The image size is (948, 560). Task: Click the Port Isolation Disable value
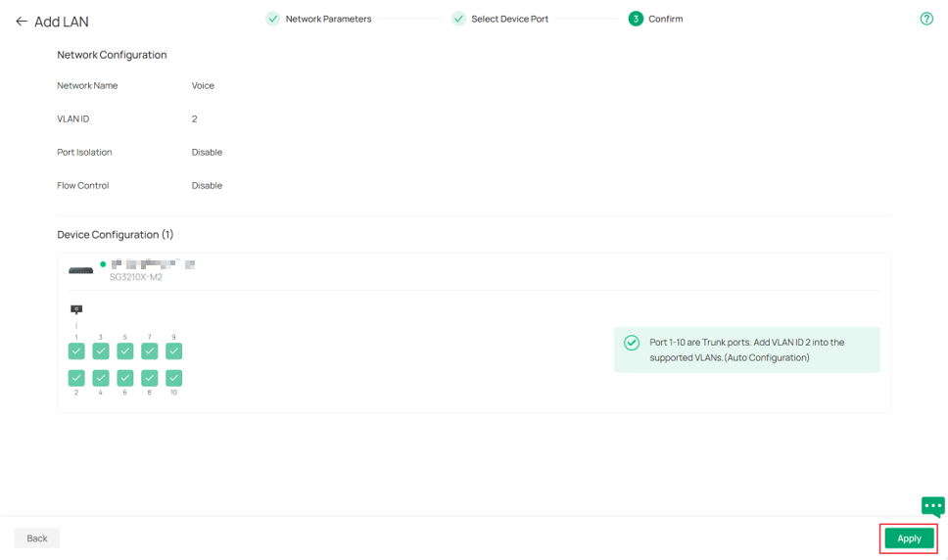tap(207, 152)
